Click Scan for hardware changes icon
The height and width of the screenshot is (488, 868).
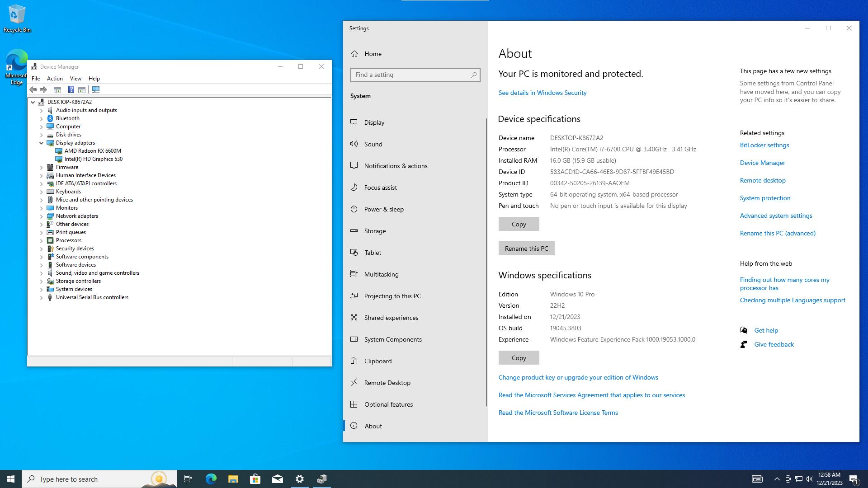pyautogui.click(x=96, y=90)
